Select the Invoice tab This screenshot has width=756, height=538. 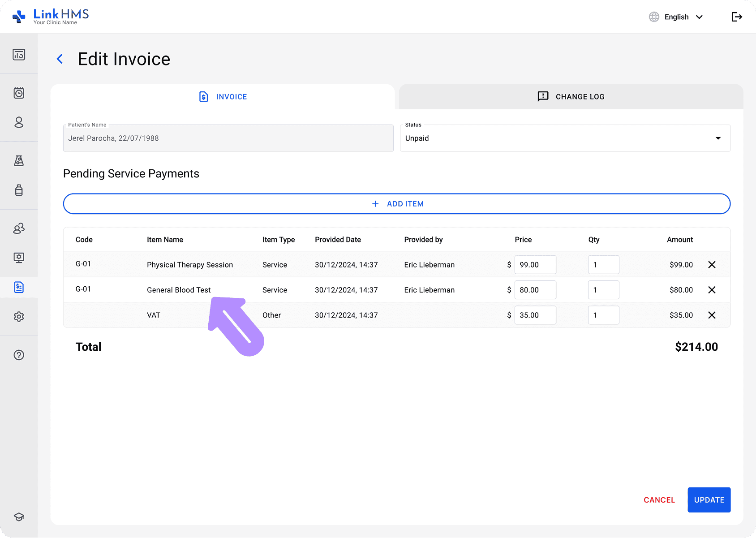[223, 96]
